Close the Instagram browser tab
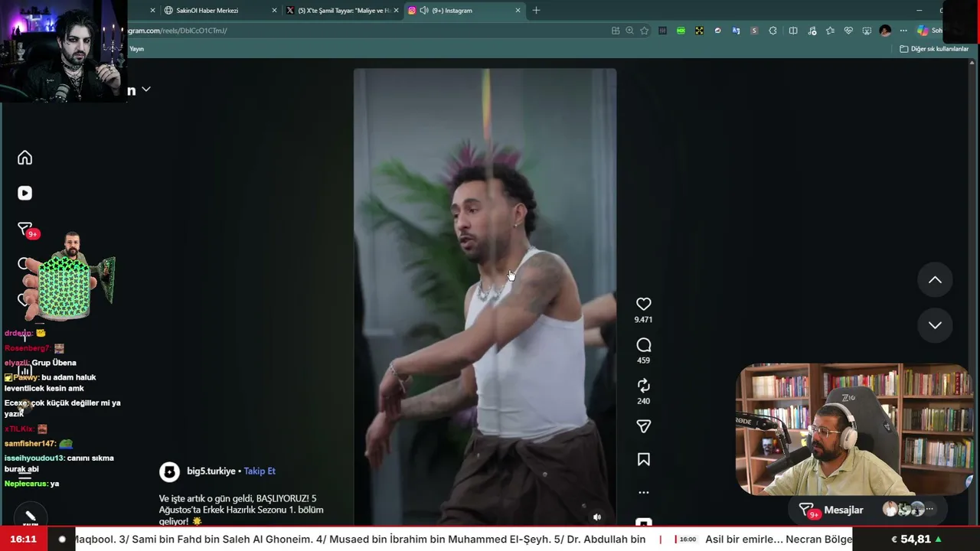Image resolution: width=980 pixels, height=551 pixels. [518, 11]
